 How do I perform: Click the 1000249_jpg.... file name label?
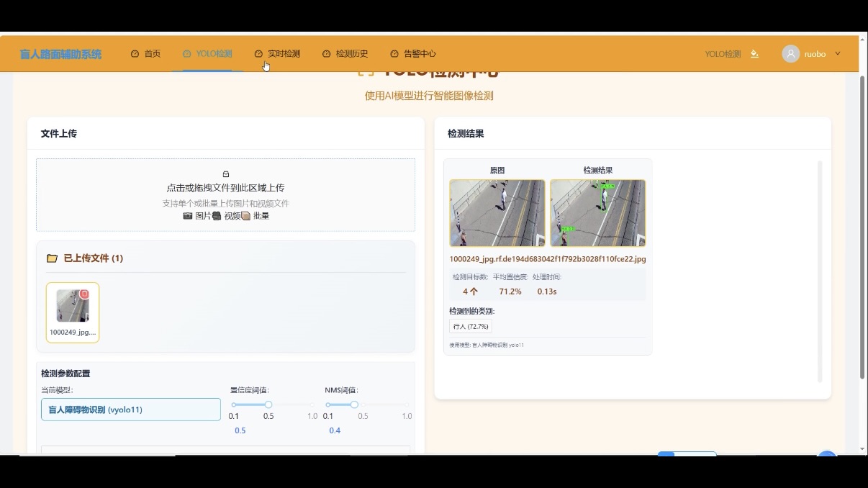pyautogui.click(x=73, y=333)
